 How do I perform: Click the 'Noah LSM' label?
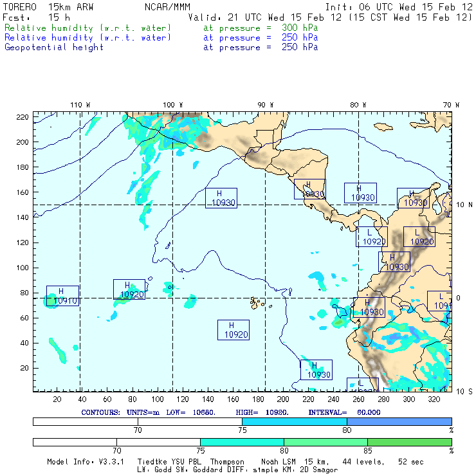[279, 462]
